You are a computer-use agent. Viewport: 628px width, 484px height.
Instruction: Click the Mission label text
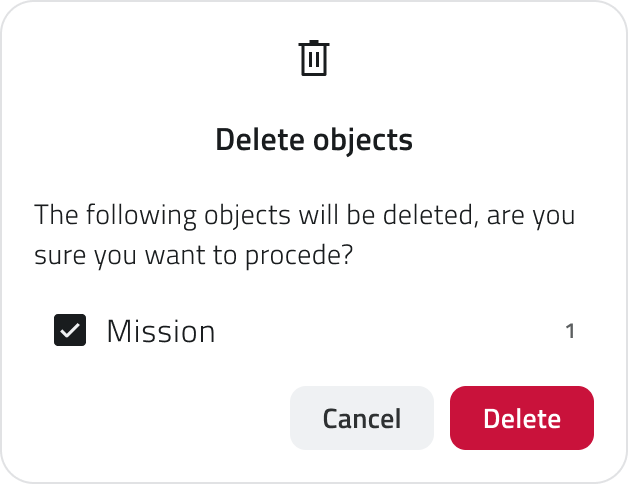point(160,331)
